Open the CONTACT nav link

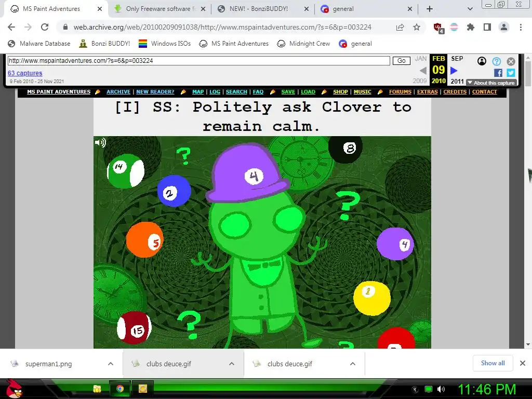[485, 92]
